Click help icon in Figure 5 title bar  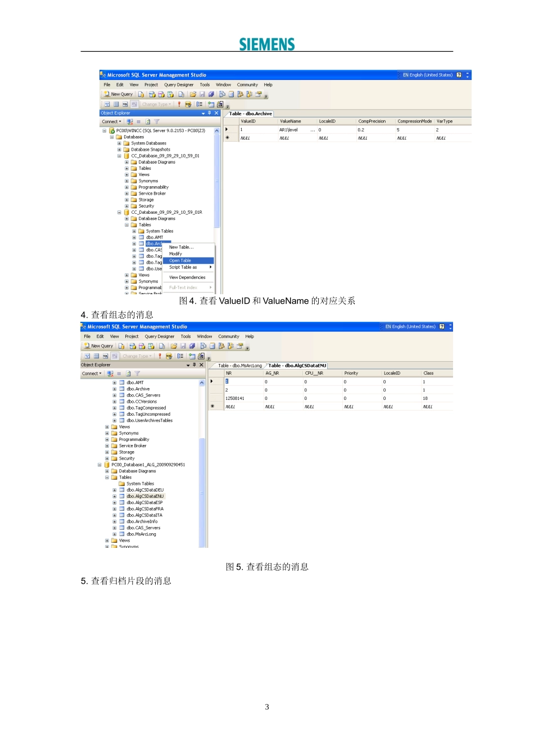pos(442,327)
